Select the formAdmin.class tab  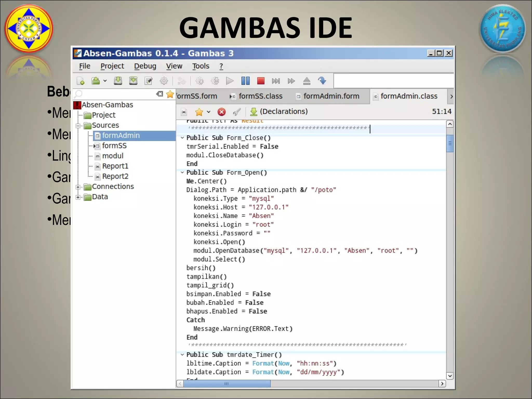tap(409, 96)
